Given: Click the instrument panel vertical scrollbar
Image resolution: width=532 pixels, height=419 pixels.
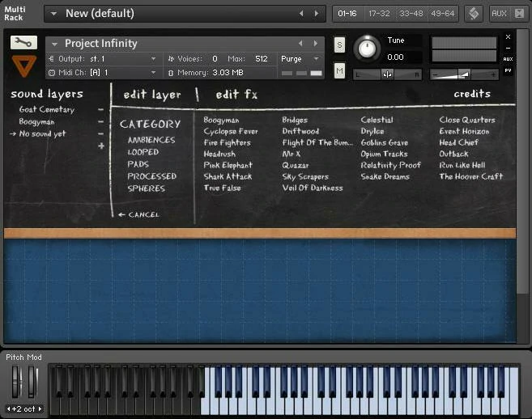Looking at the screenshot, I should 521,163.
